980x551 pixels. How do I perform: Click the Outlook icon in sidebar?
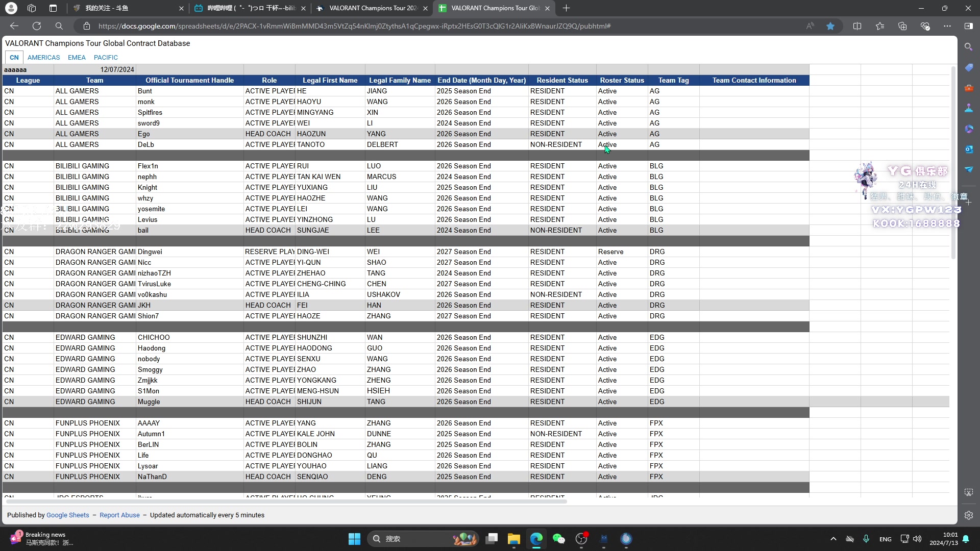click(968, 149)
